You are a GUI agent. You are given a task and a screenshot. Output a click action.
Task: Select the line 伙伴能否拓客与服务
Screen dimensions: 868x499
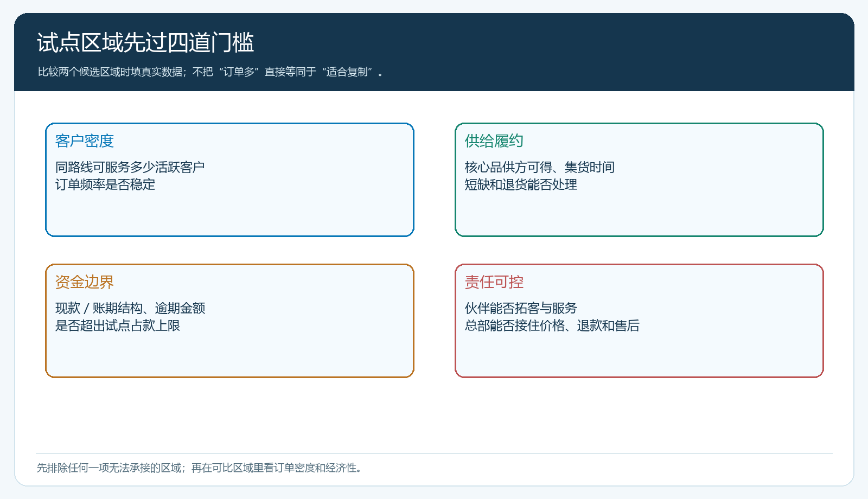click(x=521, y=308)
